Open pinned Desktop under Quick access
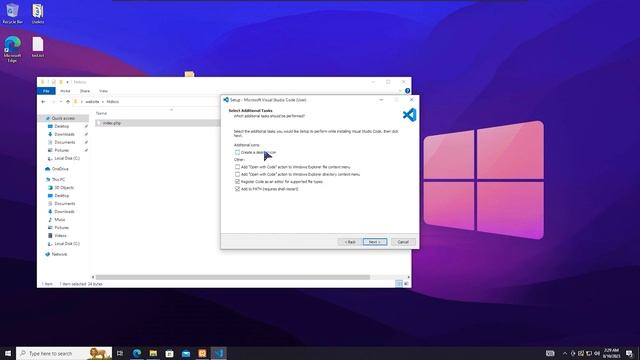The width and height of the screenshot is (640, 360). (x=62, y=127)
